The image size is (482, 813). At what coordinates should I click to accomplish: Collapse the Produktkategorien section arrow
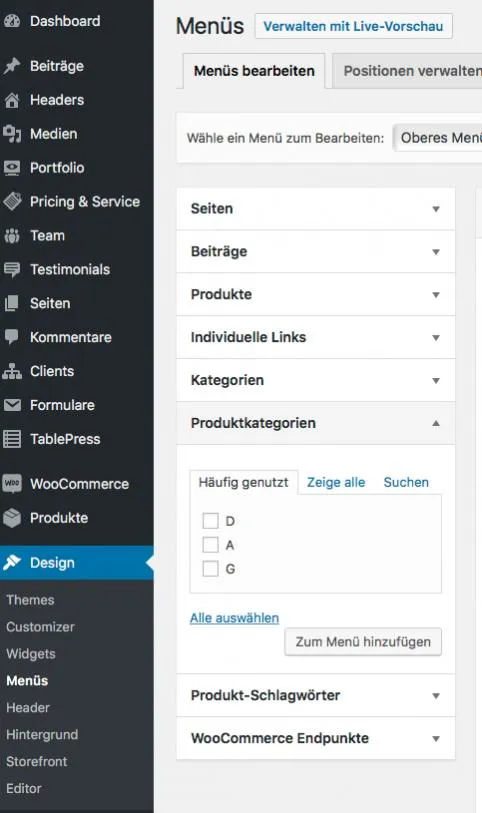[x=436, y=423]
